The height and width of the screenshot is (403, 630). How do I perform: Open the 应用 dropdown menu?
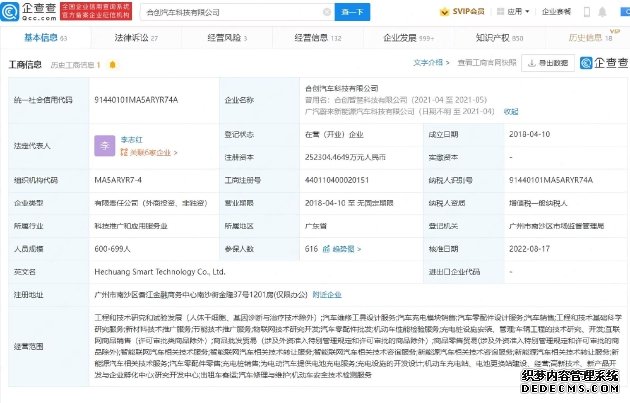pos(513,12)
